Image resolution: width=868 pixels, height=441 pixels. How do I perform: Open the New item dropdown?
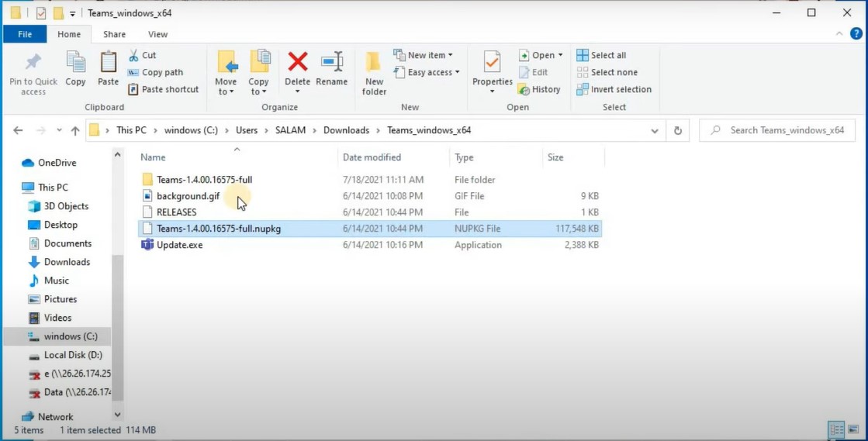424,55
